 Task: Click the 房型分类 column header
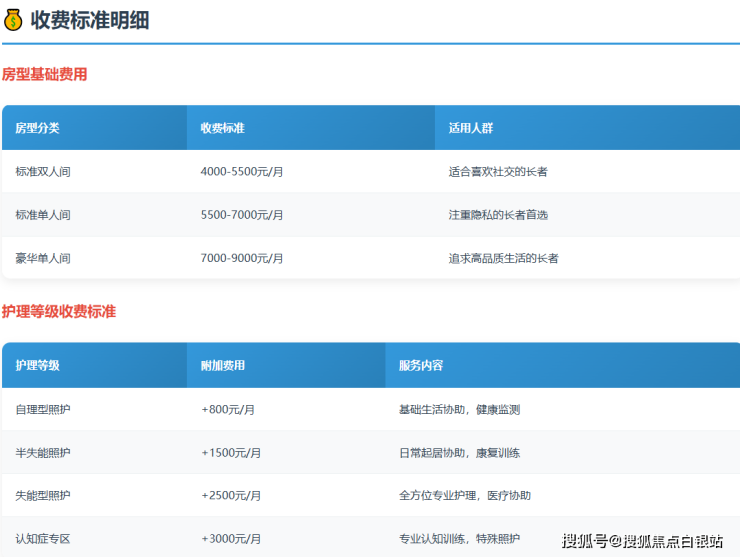pos(37,128)
